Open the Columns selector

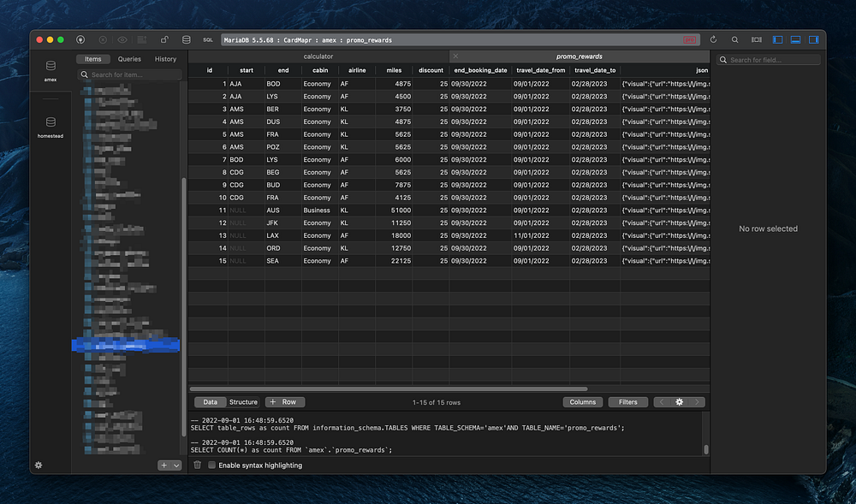583,402
